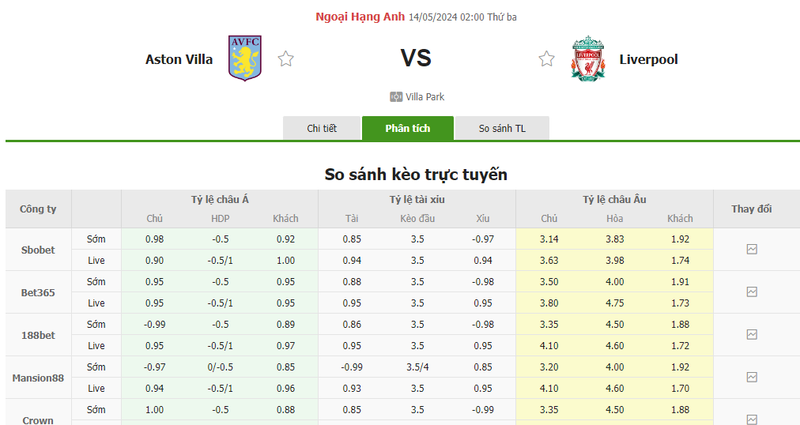Click the match date 14/05/2024 02:00
This screenshot has width=800, height=425.
[446, 17]
